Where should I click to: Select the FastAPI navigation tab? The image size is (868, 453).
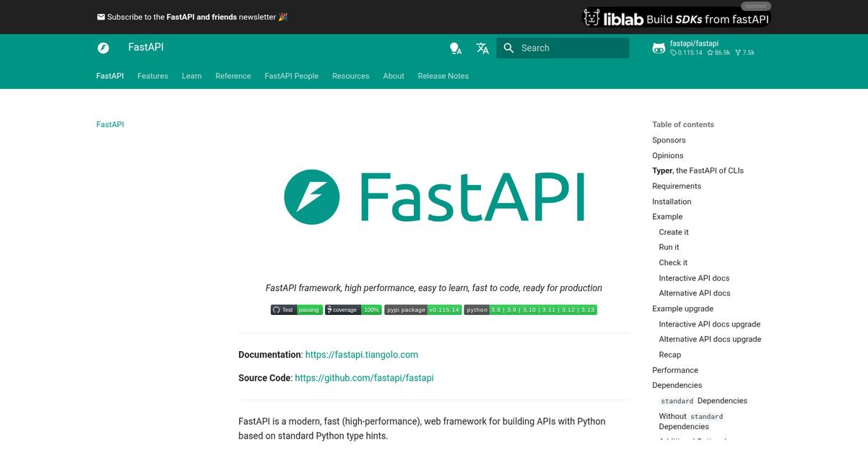point(110,76)
